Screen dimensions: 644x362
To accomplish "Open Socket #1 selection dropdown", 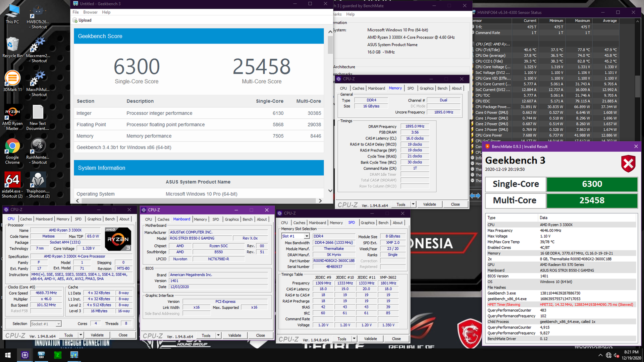I will (46, 324).
